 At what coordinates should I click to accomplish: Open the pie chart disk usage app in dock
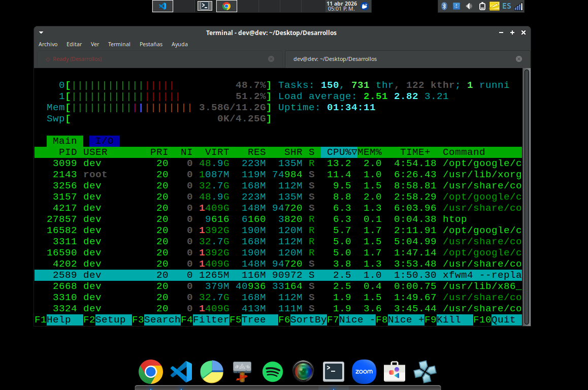click(212, 372)
